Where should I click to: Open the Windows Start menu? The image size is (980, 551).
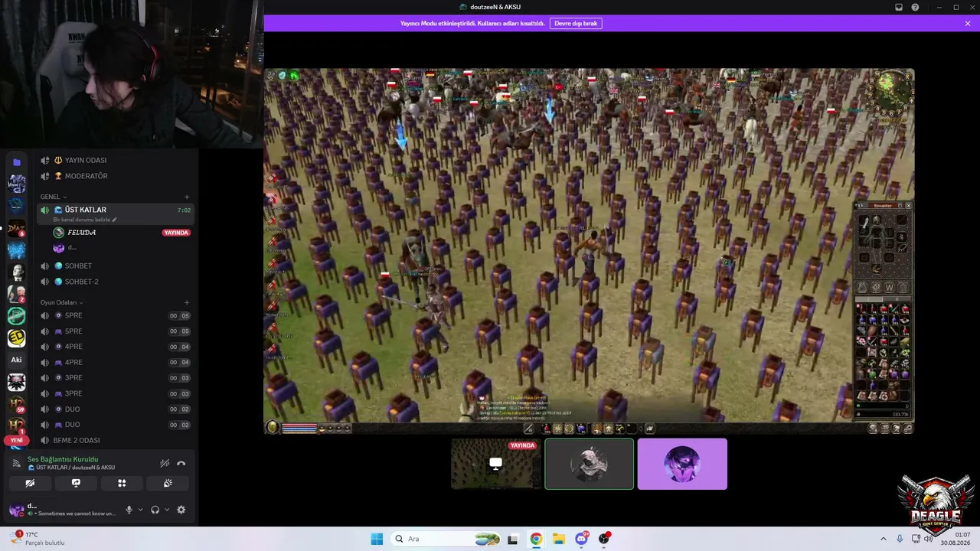pyautogui.click(x=377, y=539)
